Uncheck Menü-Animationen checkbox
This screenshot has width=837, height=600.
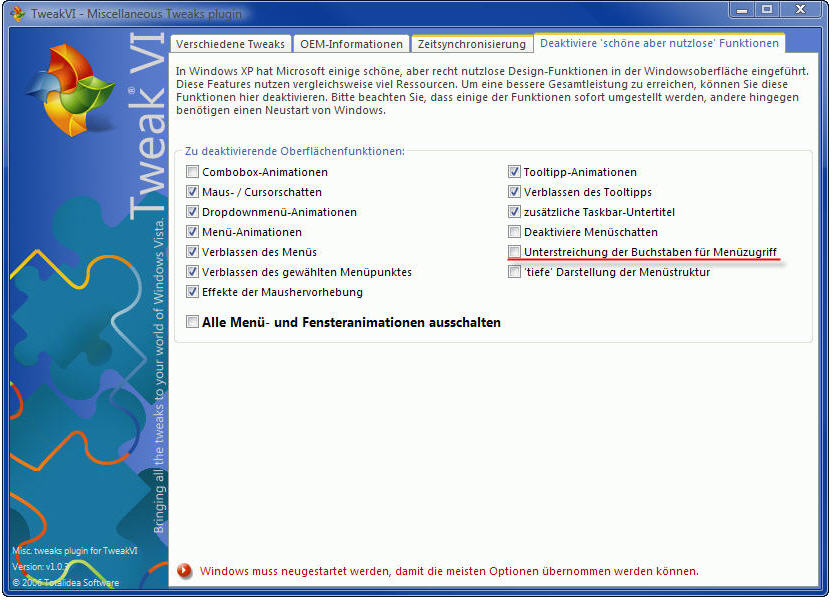tap(192, 232)
